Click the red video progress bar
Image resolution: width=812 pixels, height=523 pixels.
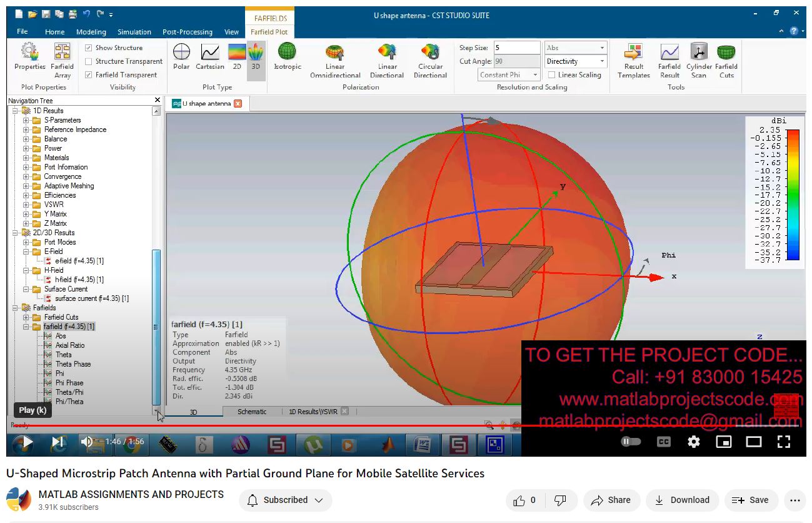250,425
